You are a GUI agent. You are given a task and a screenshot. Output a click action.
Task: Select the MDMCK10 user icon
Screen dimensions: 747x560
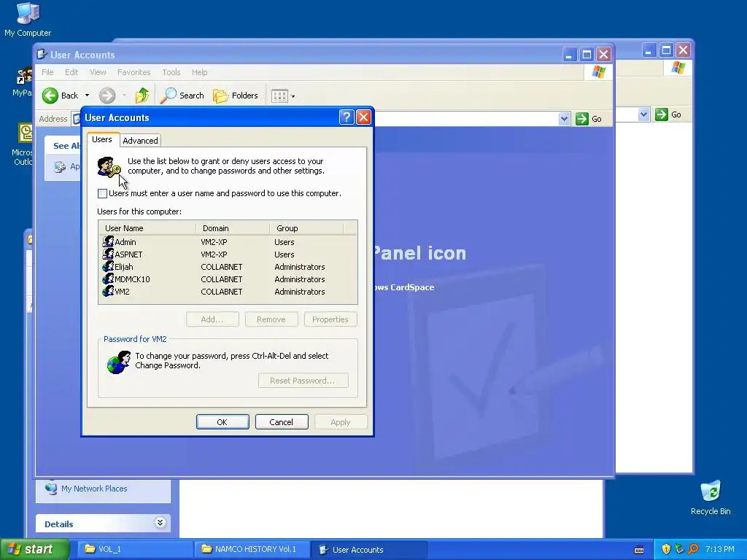(108, 279)
